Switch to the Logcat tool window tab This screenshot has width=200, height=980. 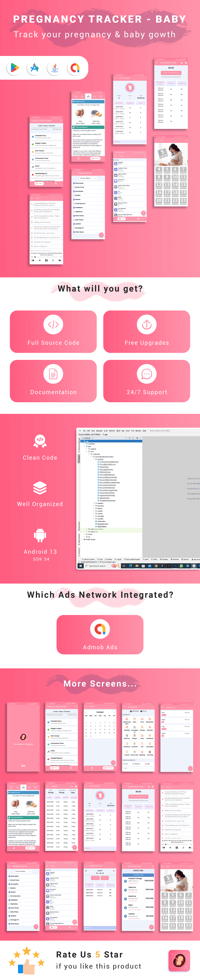[x=118, y=560]
